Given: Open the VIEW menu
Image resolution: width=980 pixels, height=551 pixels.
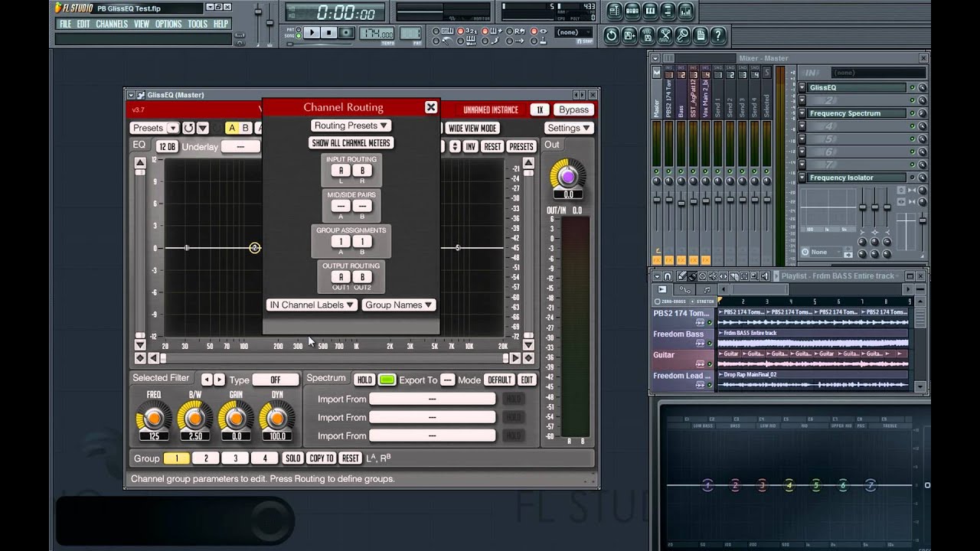Looking at the screenshot, I should (142, 24).
